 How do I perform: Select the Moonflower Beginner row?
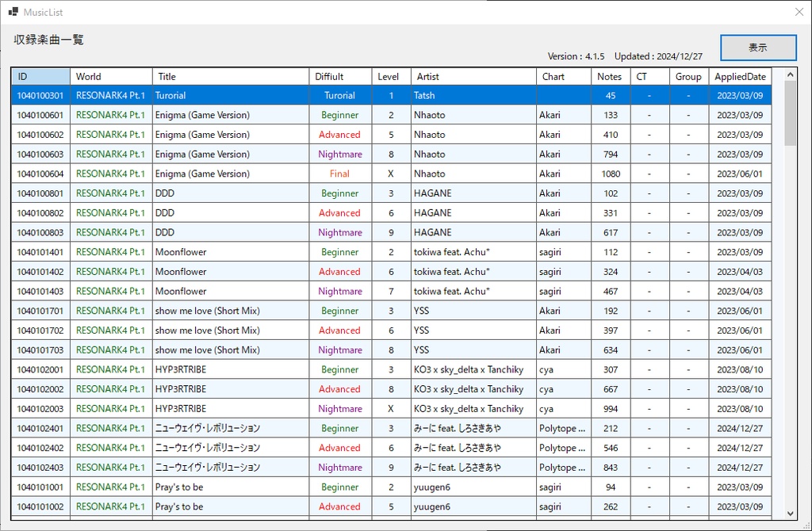coord(238,251)
